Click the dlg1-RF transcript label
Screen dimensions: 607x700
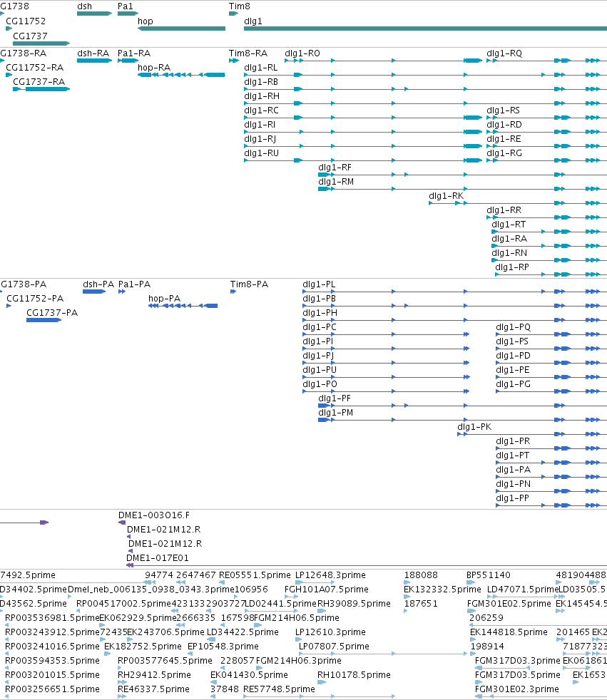pos(335,168)
